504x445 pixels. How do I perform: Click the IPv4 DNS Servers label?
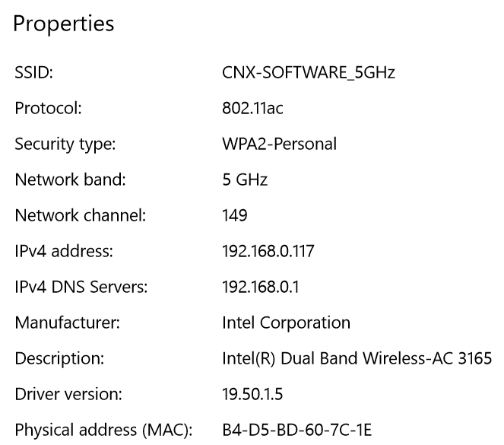tap(81, 287)
